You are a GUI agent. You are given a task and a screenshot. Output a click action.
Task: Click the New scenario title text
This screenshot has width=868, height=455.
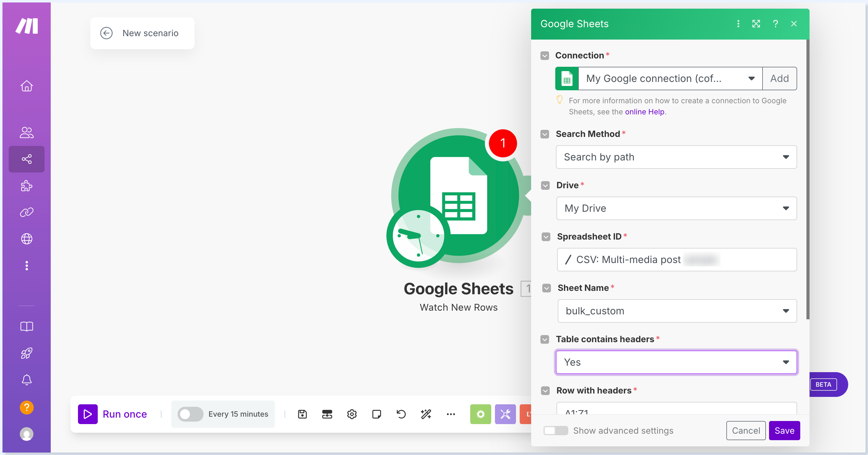point(150,33)
